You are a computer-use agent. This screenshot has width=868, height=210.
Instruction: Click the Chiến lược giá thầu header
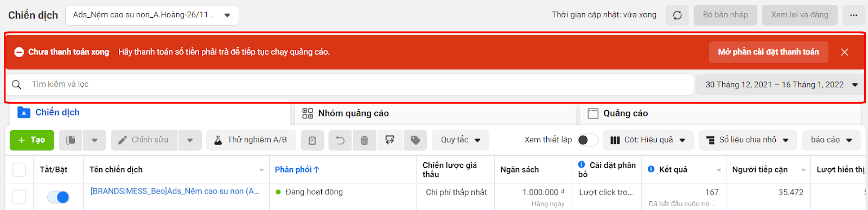(x=450, y=170)
